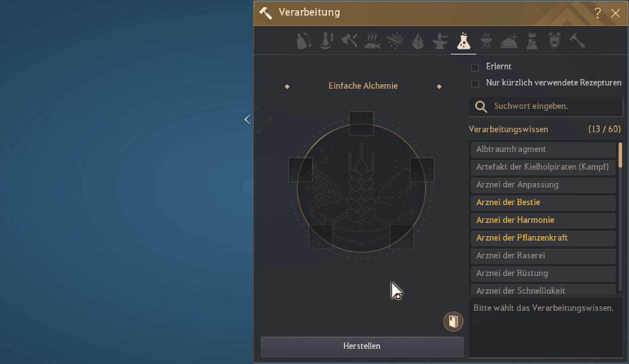Viewport: 629px width, 364px height.
Task: Open help with the question mark icon
Action: [x=597, y=13]
